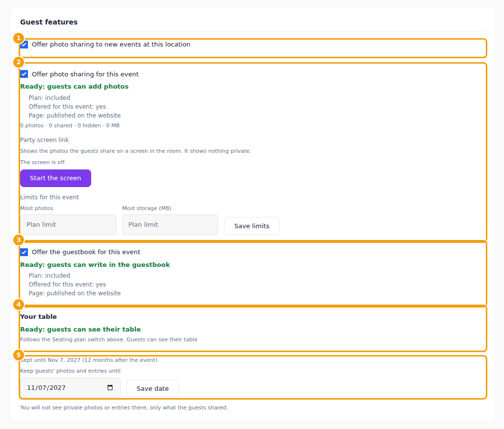
Task: Click the 'Your table' section heading
Action: (x=39, y=317)
